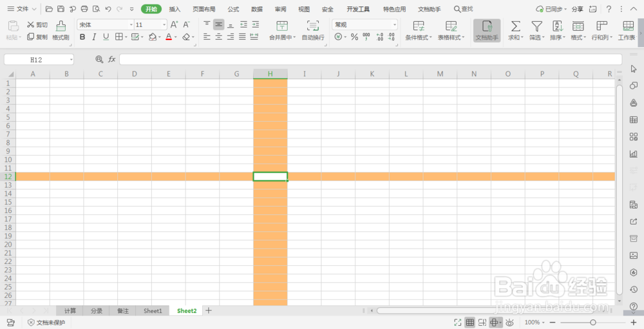Switch to sheet tab Sheet1
The image size is (644, 329).
point(153,311)
